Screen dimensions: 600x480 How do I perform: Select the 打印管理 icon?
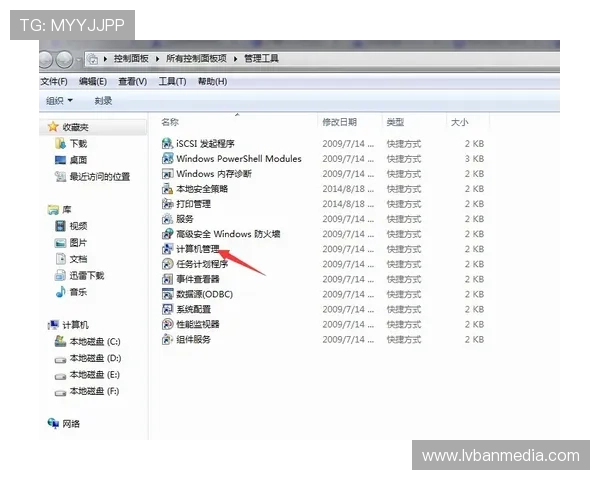tap(167, 204)
